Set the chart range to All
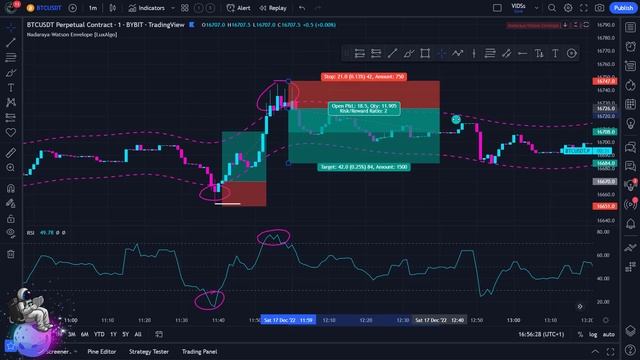The image size is (640, 360). 138,334
